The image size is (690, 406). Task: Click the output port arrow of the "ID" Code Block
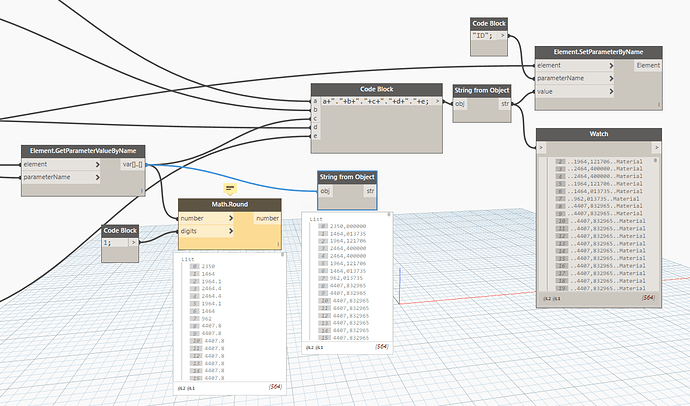point(502,35)
